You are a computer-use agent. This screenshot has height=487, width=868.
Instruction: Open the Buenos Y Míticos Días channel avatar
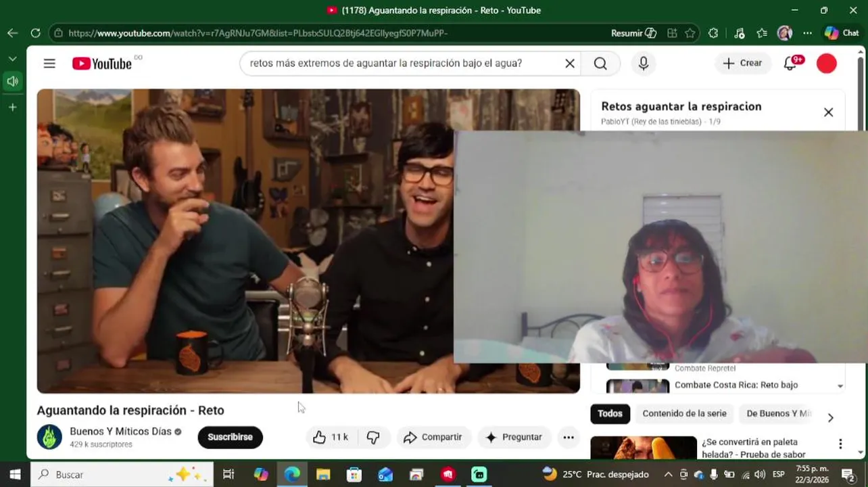click(49, 437)
